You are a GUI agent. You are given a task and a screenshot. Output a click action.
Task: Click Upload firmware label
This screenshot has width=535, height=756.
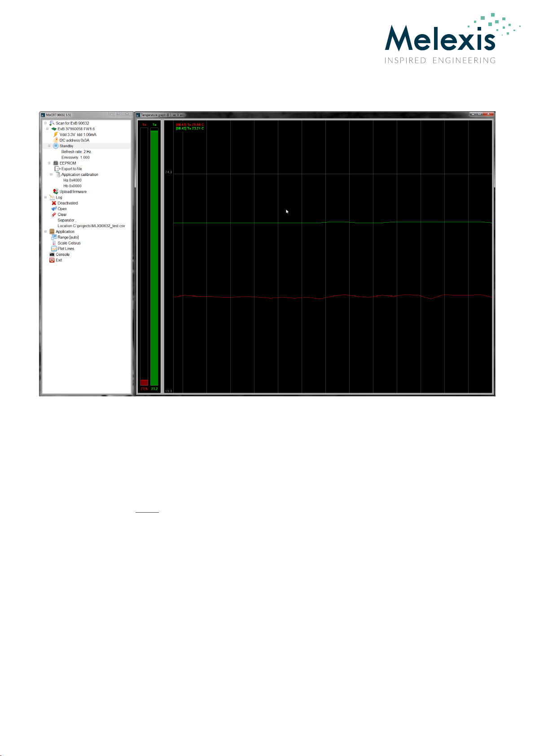click(x=73, y=192)
